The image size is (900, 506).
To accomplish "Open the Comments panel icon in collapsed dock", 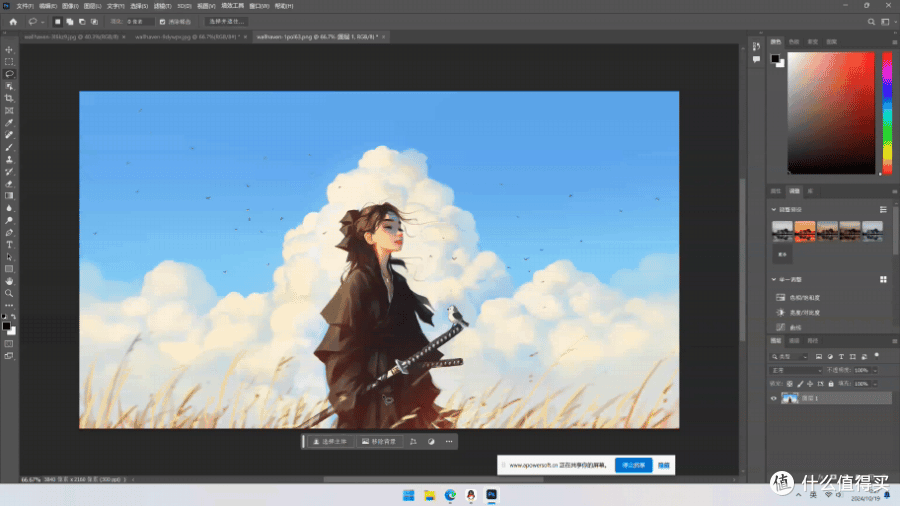I will 757,59.
